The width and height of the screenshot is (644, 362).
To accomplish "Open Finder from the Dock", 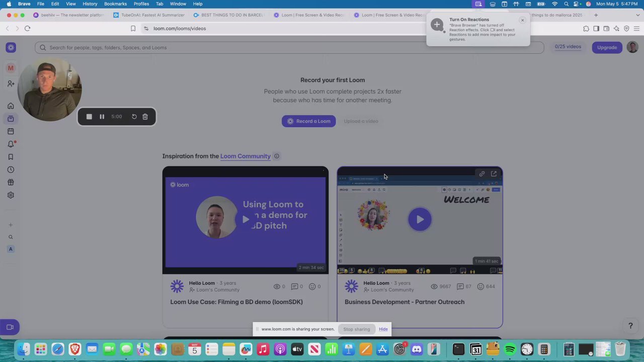I will tap(23, 349).
